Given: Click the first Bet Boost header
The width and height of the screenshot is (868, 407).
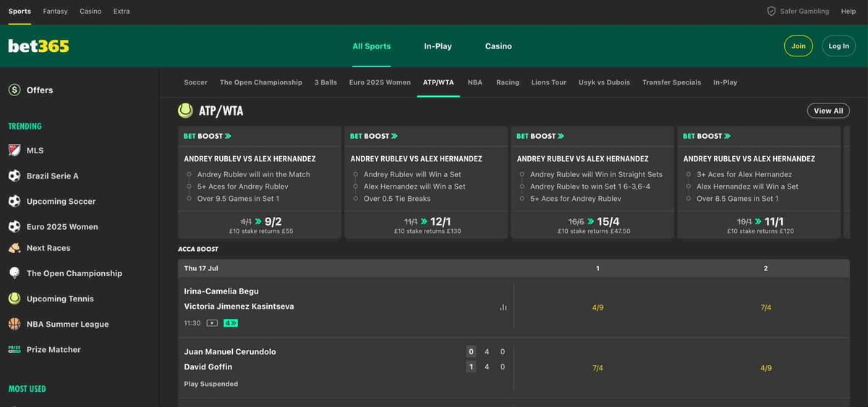Looking at the screenshot, I should (x=208, y=136).
